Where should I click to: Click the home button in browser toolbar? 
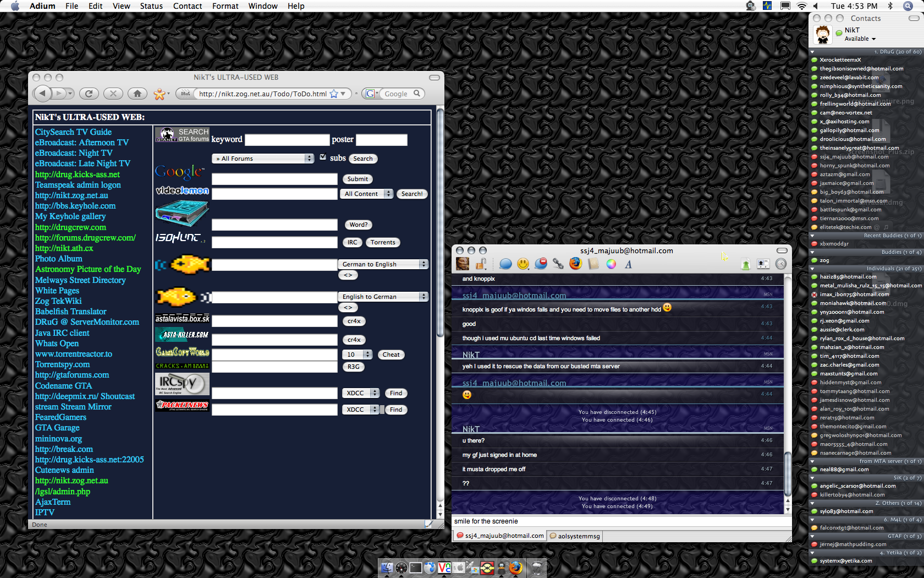[x=137, y=94]
